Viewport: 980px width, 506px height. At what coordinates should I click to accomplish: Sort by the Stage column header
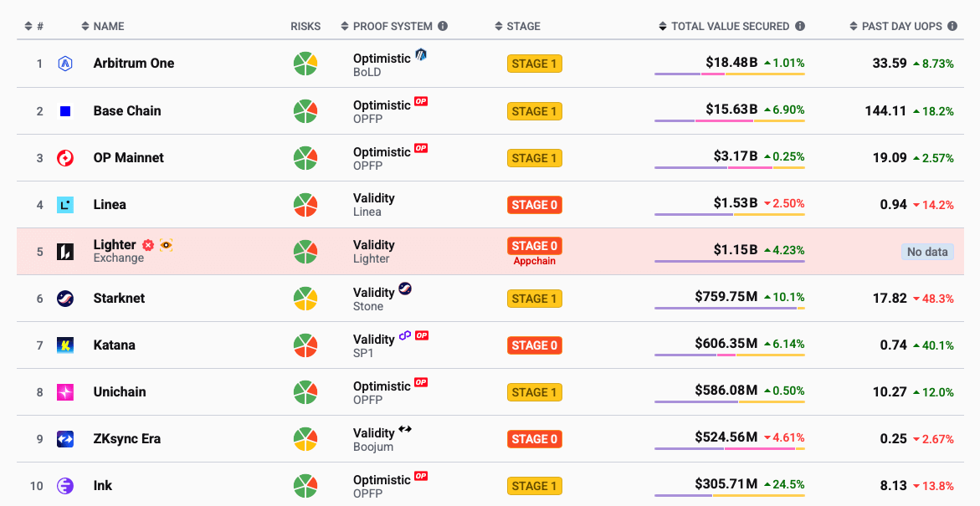pyautogui.click(x=517, y=26)
